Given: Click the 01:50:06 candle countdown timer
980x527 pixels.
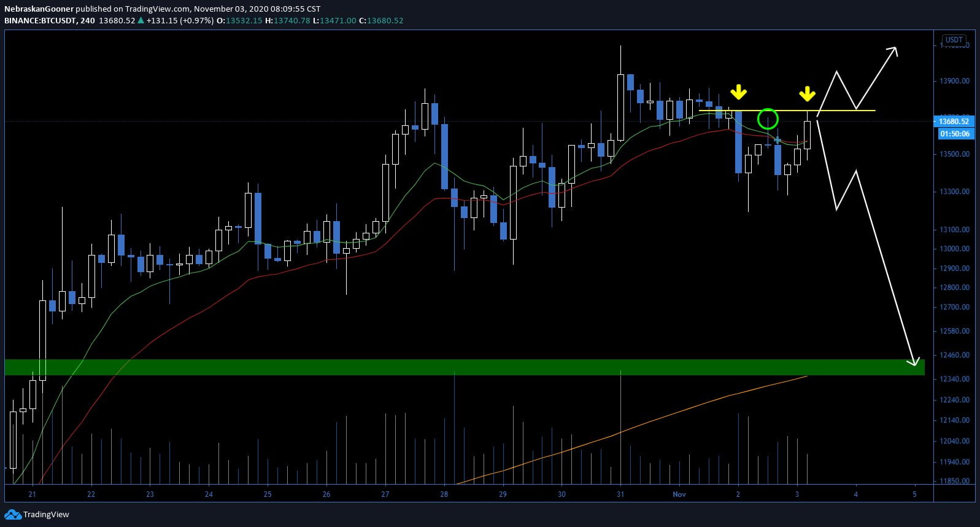Looking at the screenshot, I should (954, 134).
